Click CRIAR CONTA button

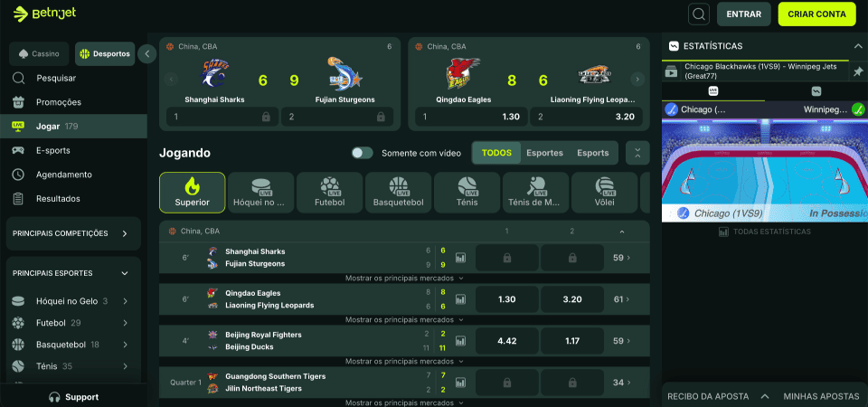tap(817, 14)
